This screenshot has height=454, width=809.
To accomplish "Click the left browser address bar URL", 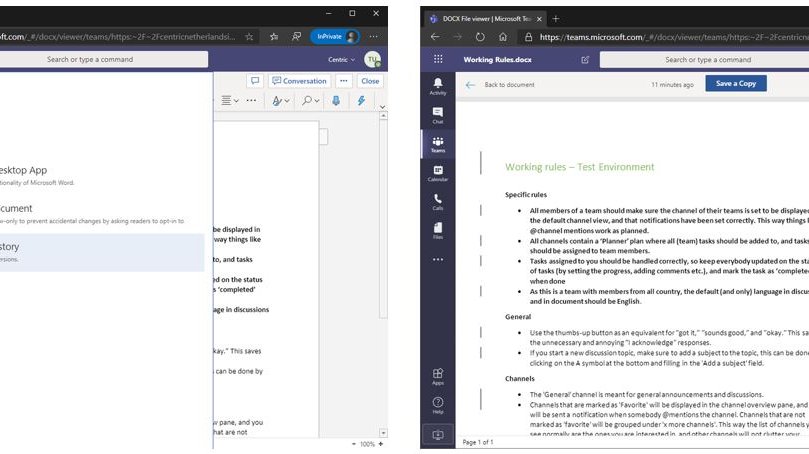I will [118, 37].
